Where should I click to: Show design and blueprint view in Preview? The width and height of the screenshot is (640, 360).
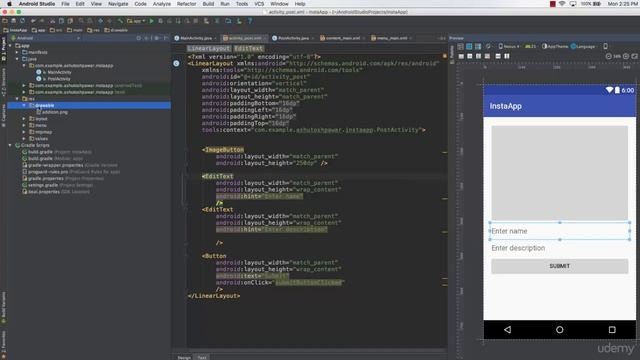(x=478, y=47)
